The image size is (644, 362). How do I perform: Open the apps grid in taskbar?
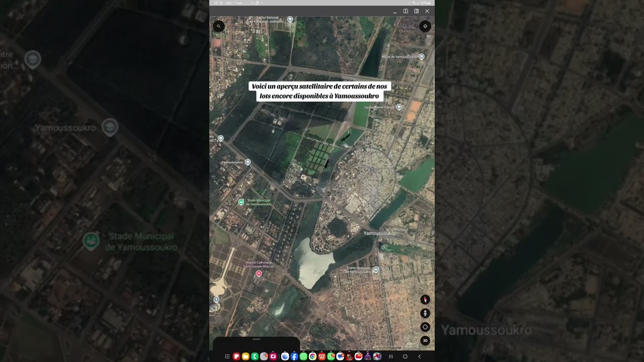click(227, 356)
